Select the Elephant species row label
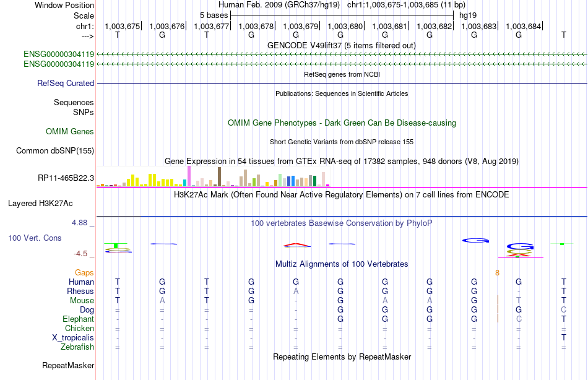Viewport: 588px width, 380px height. pos(79,319)
